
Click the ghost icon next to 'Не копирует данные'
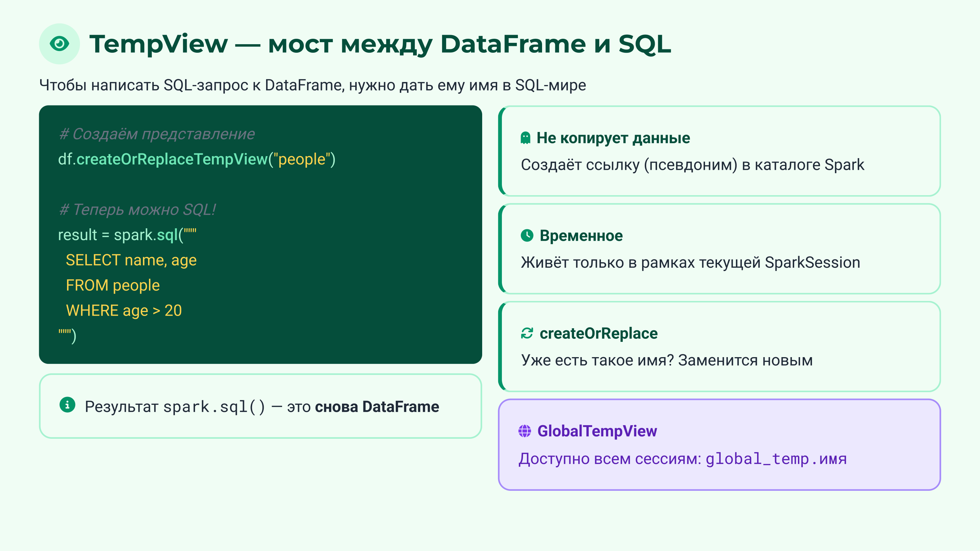pos(525,138)
